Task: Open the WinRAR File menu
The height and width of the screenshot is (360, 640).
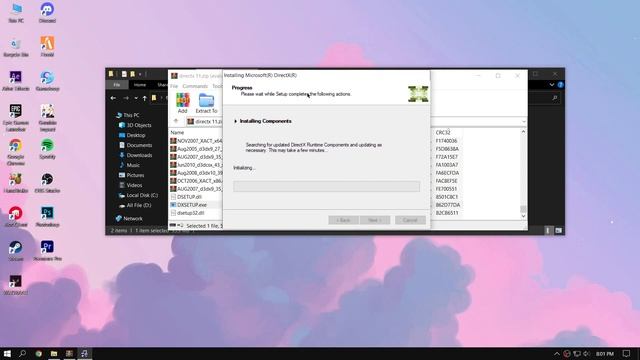Action: [x=174, y=86]
